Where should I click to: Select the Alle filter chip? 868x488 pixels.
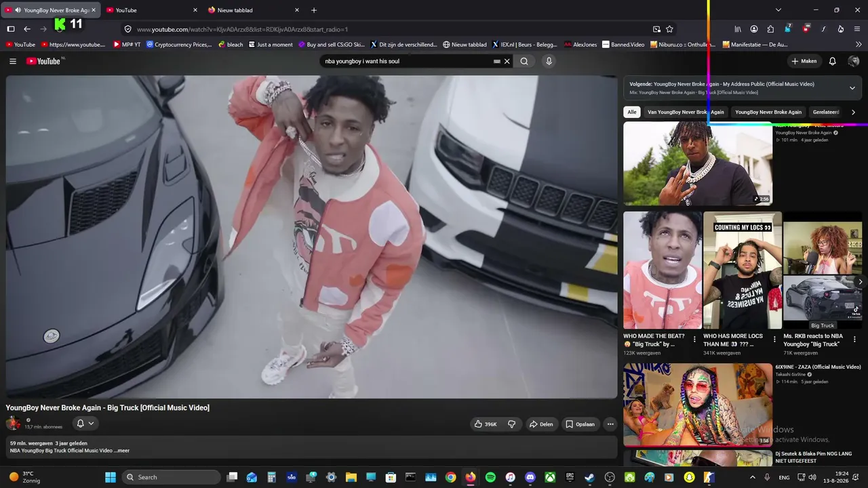click(x=632, y=112)
